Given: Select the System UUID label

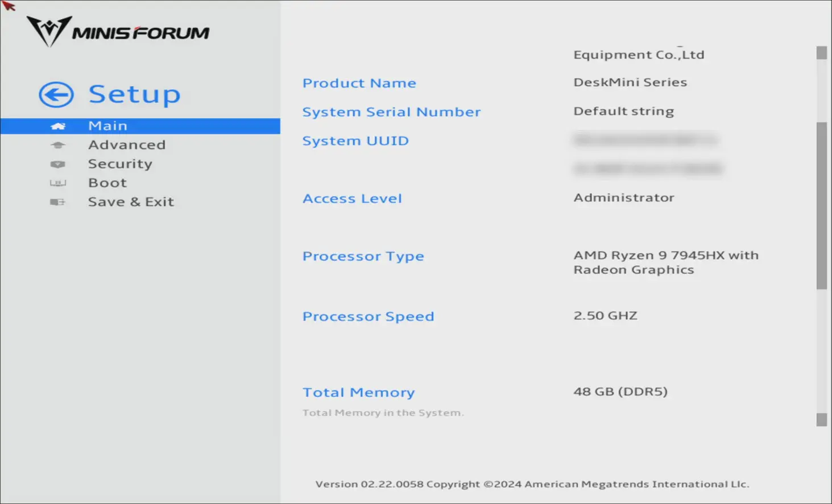Looking at the screenshot, I should pyautogui.click(x=355, y=141).
